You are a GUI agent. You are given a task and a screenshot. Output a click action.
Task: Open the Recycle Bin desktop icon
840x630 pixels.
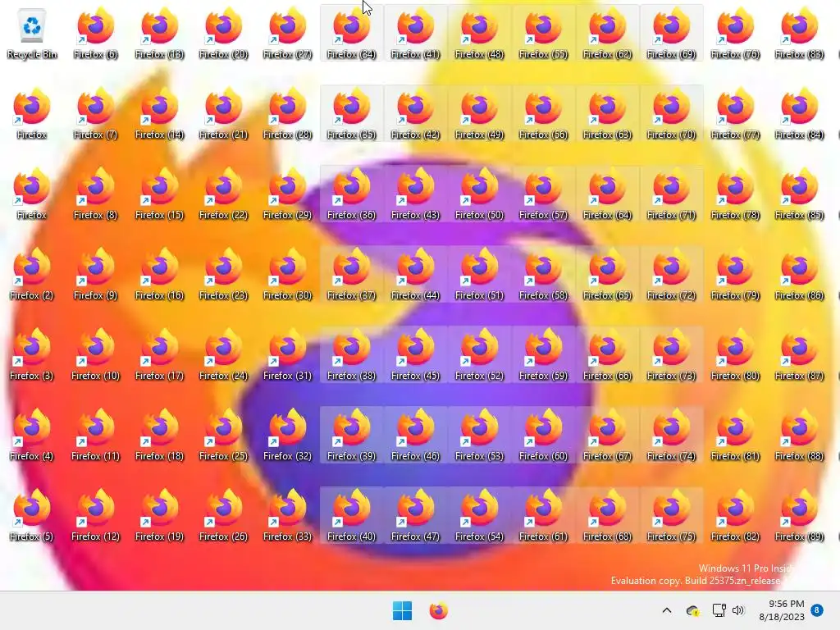tap(32, 33)
